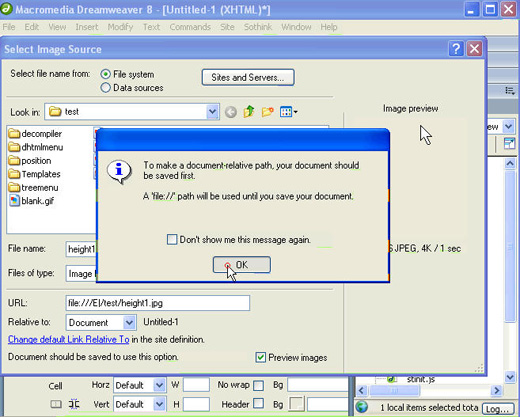Viewport: 520px width, 417px height.
Task: Click the Go back navigation icon
Action: point(231,112)
